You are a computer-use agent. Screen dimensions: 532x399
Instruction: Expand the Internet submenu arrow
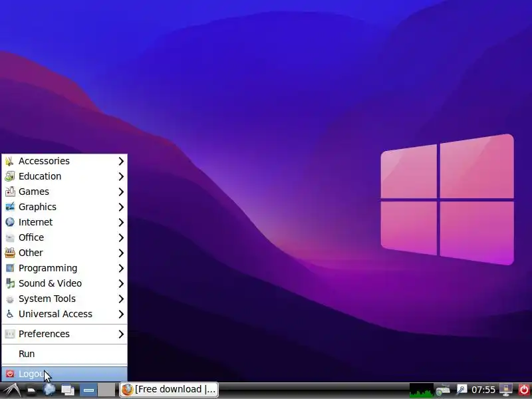[x=121, y=222]
